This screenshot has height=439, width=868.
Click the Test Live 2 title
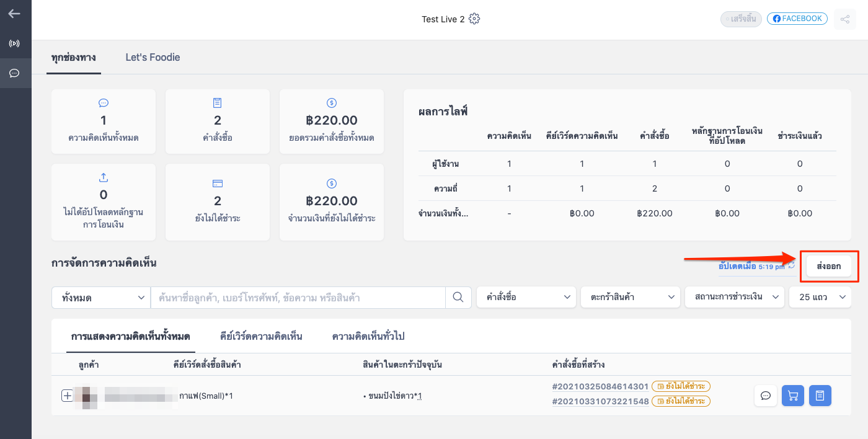pyautogui.click(x=443, y=19)
